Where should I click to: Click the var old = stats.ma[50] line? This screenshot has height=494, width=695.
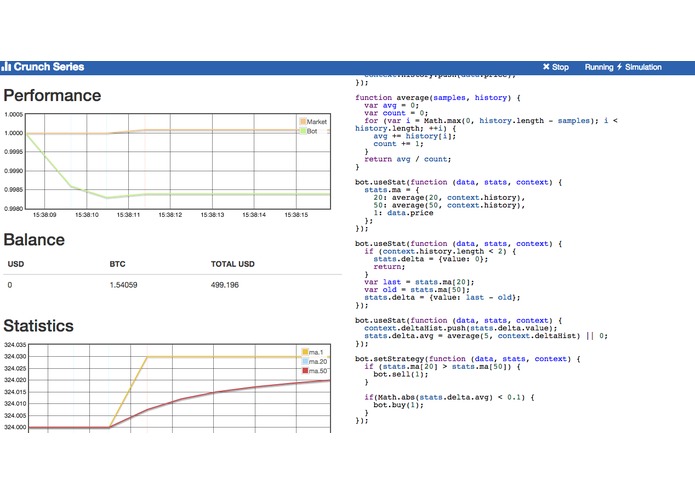[417, 290]
